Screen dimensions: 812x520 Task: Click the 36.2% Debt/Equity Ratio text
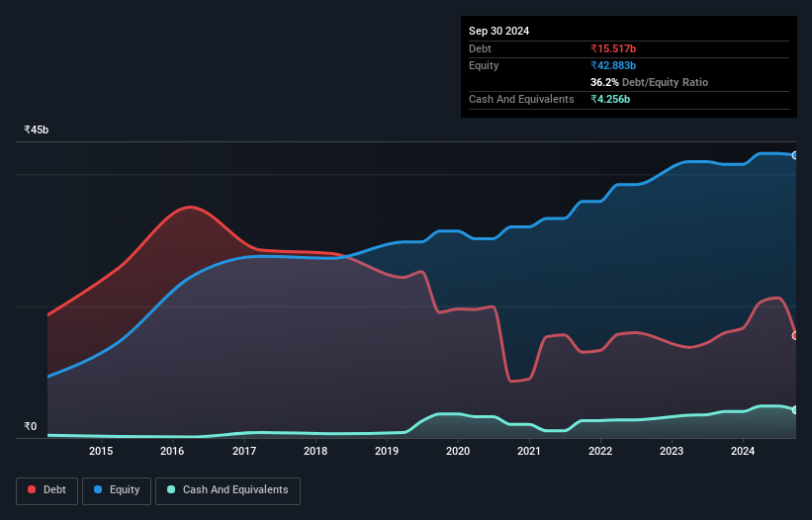(649, 82)
